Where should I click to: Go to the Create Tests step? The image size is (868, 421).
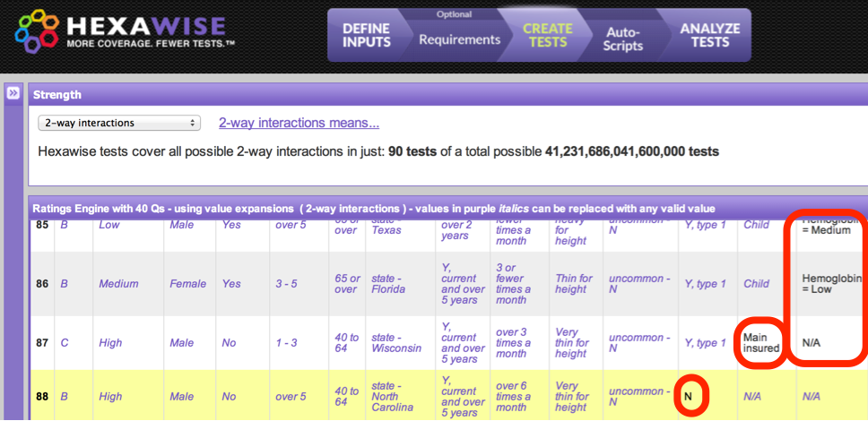[x=547, y=36]
